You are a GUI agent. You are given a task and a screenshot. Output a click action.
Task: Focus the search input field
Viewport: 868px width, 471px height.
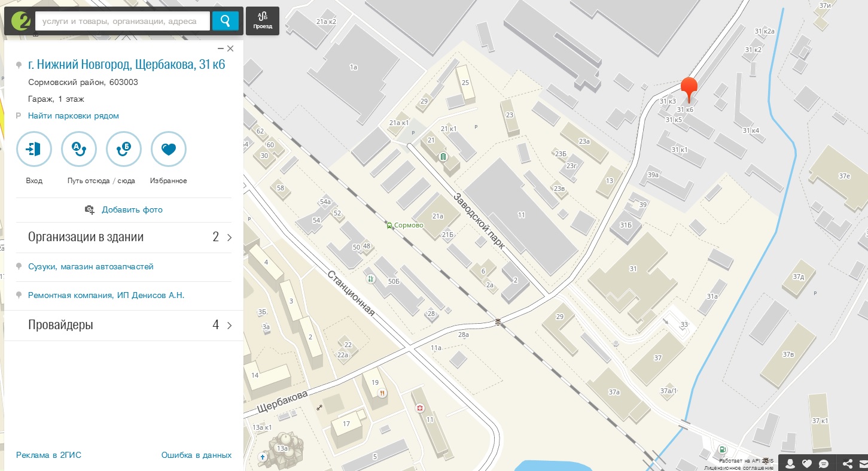tap(123, 21)
